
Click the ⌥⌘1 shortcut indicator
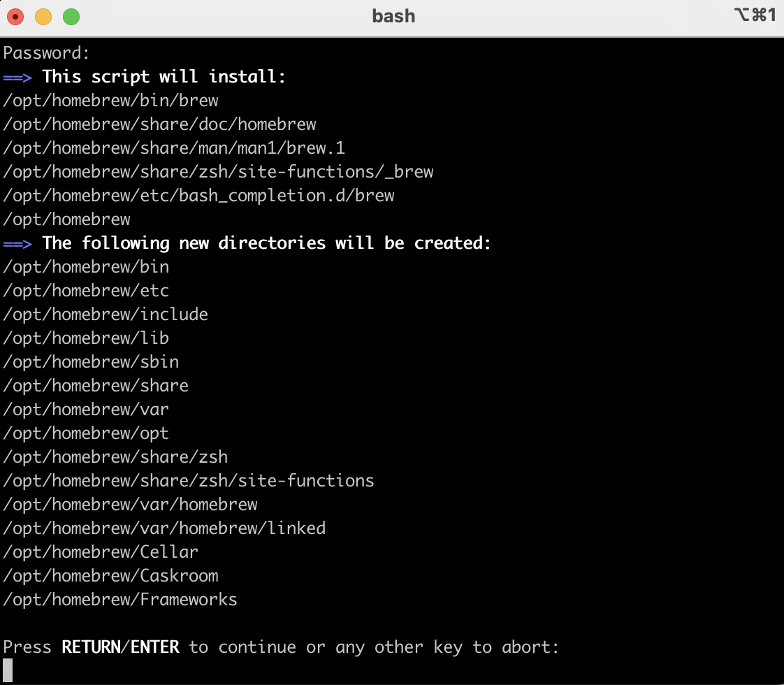click(755, 15)
